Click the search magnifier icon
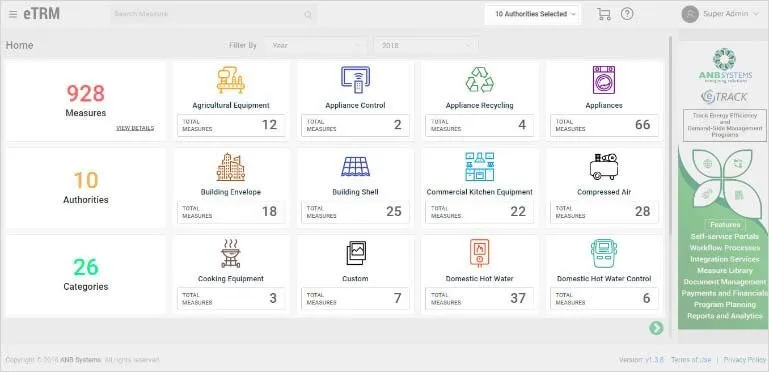 coord(308,15)
